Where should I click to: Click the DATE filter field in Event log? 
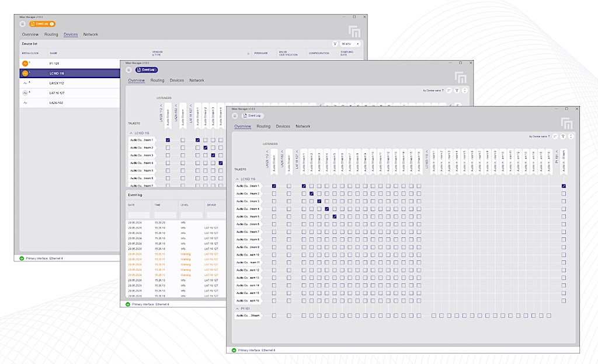[x=139, y=215]
